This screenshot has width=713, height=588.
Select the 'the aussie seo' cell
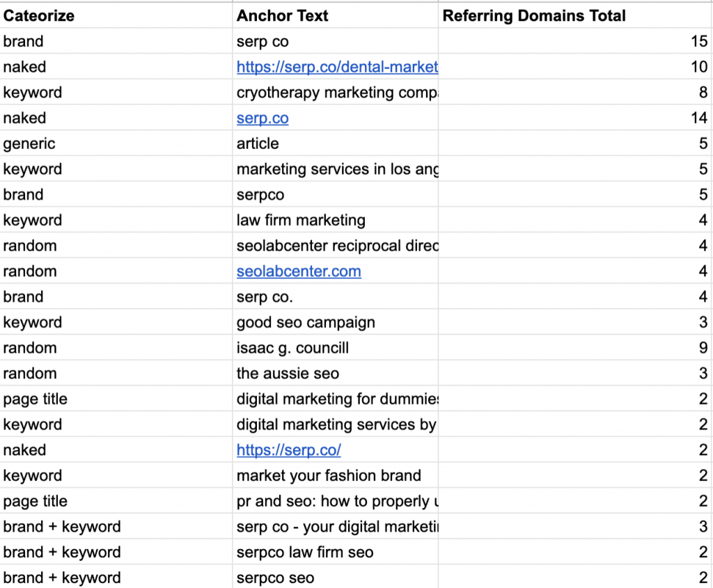335,374
